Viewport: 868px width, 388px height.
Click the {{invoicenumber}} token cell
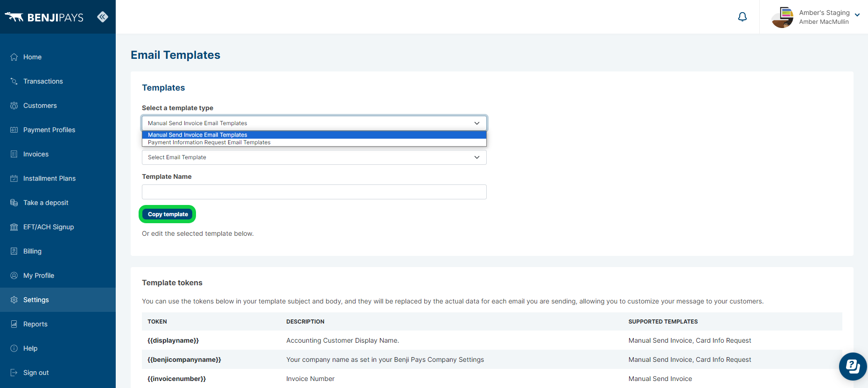click(x=177, y=379)
